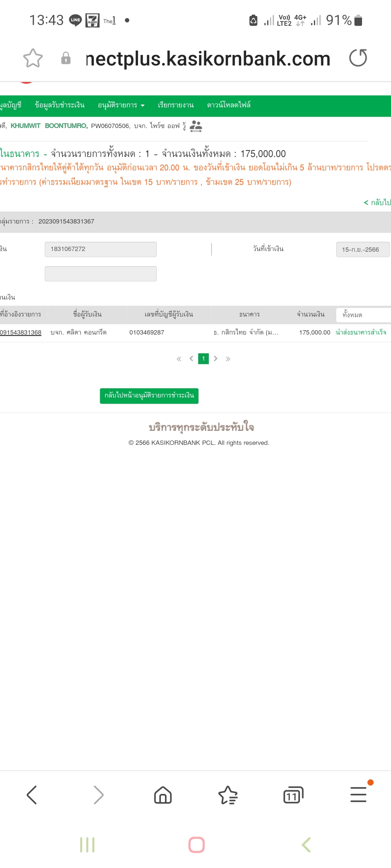Open bookmarks list star icon
The width and height of the screenshot is (391, 868).
(x=228, y=795)
